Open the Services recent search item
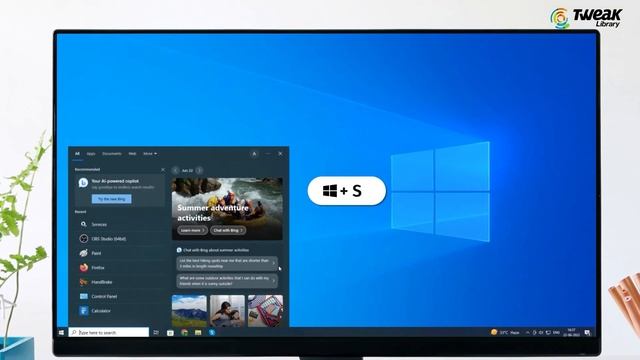The height and width of the screenshot is (360, 640). [121, 224]
